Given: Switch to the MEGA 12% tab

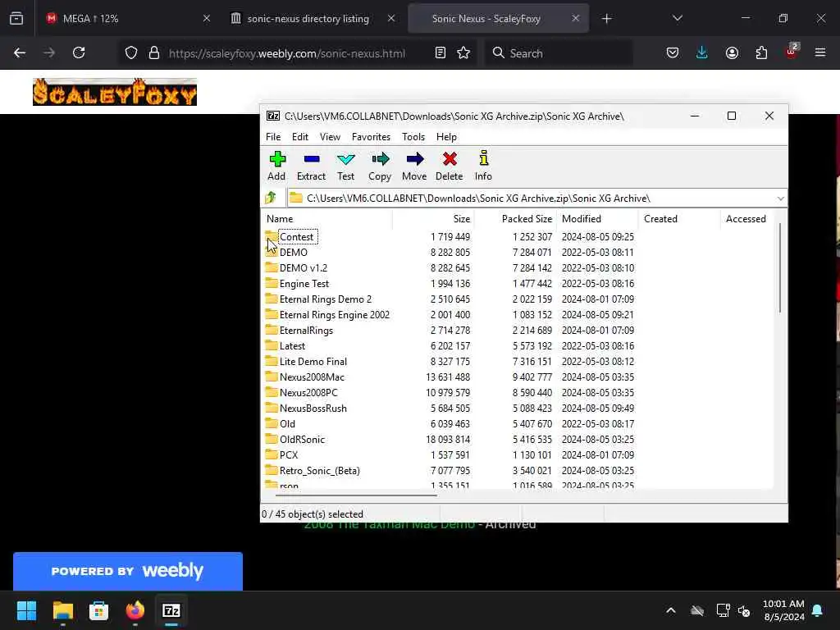Looking at the screenshot, I should coord(128,18).
